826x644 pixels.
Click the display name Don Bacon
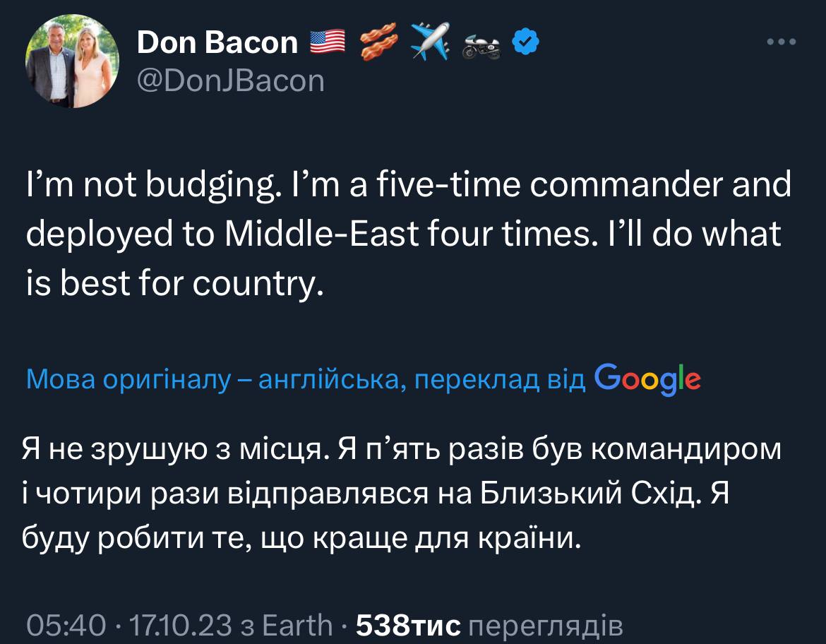click(x=217, y=42)
